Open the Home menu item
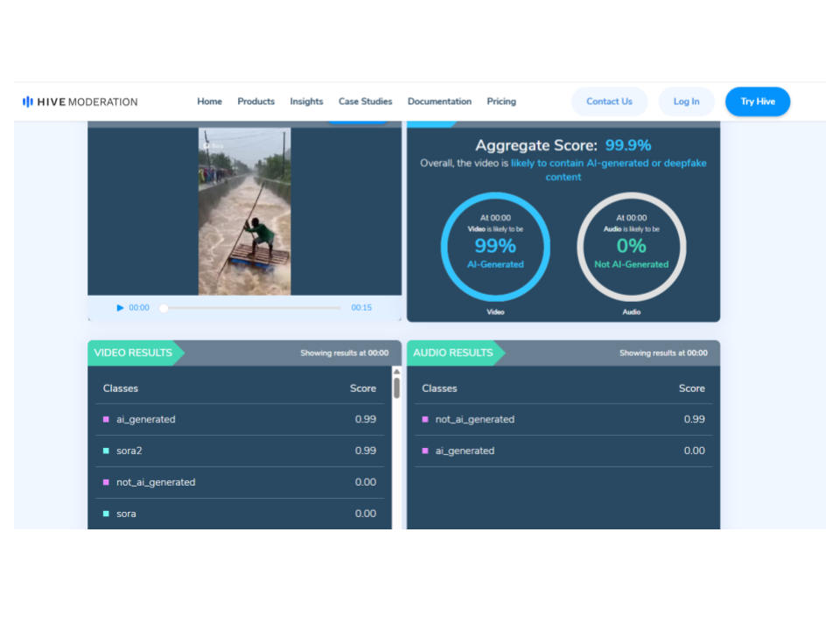The image size is (840, 630). pyautogui.click(x=209, y=101)
